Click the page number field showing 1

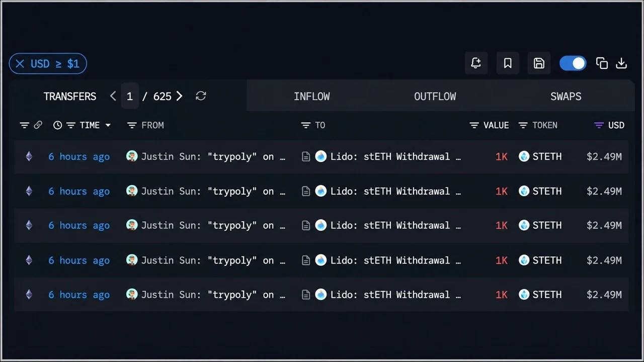130,96
